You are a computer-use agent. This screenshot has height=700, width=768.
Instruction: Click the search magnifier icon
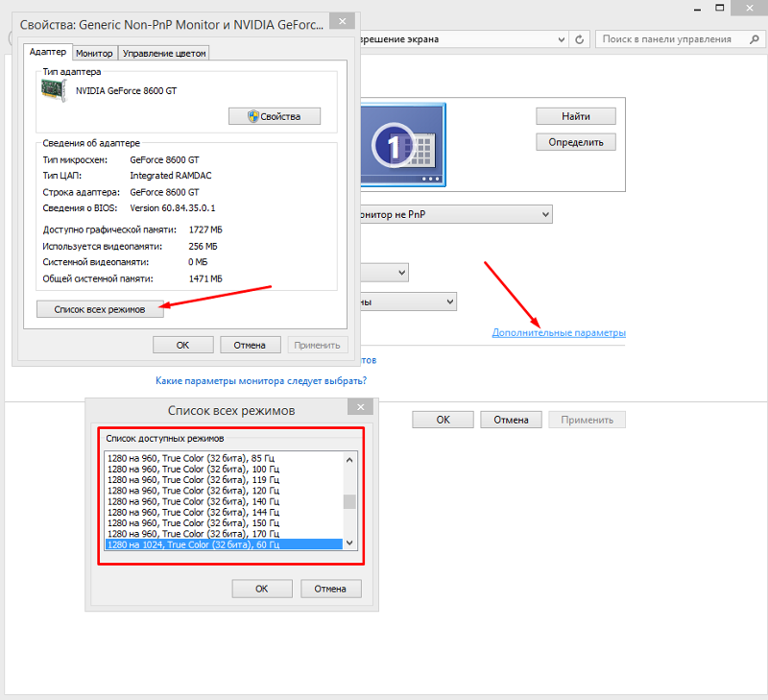pyautogui.click(x=755, y=39)
